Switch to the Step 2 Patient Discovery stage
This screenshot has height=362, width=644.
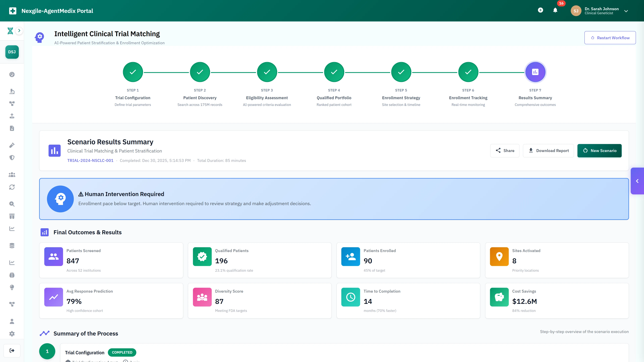200,72
